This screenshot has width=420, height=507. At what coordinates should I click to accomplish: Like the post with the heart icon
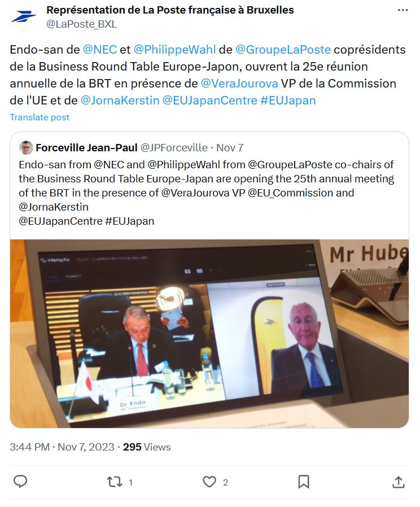click(209, 482)
